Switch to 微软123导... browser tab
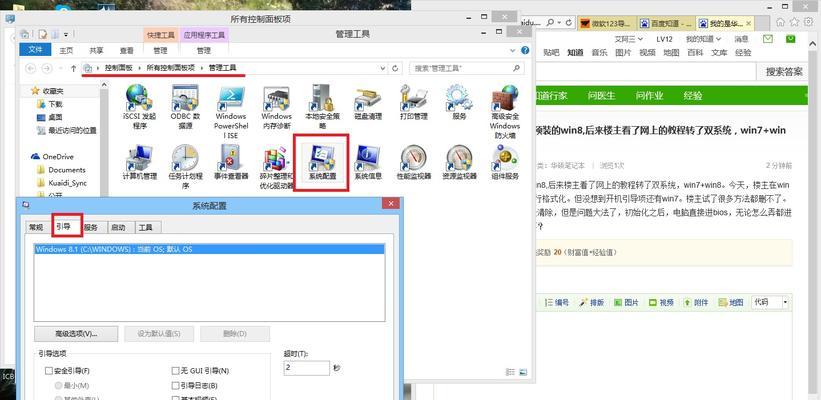Viewport: 821px width, 400px height. point(606,23)
